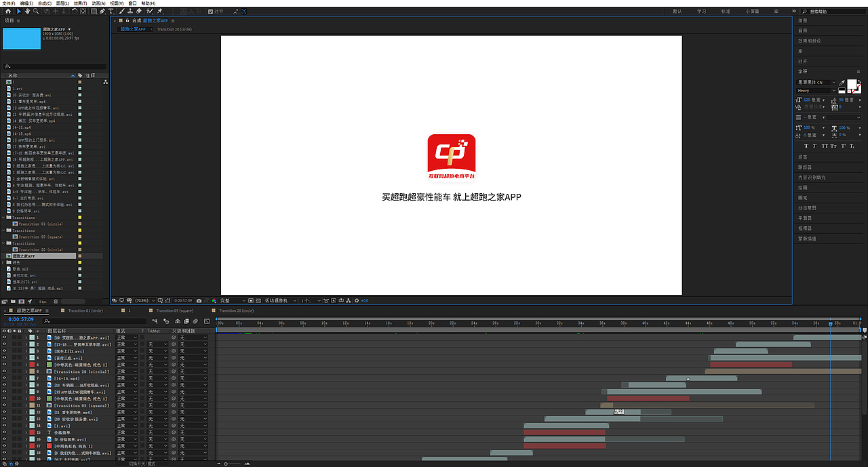Click the All Caps TT button
Screen dimensions: 868x467
[x=825, y=146]
